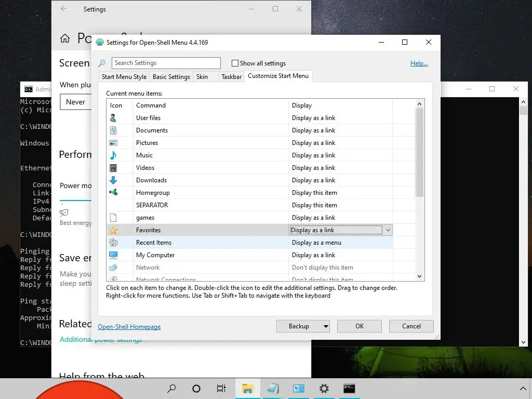The width and height of the screenshot is (532, 399).
Task: Switch to Basic Settings tab
Action: [x=171, y=77]
